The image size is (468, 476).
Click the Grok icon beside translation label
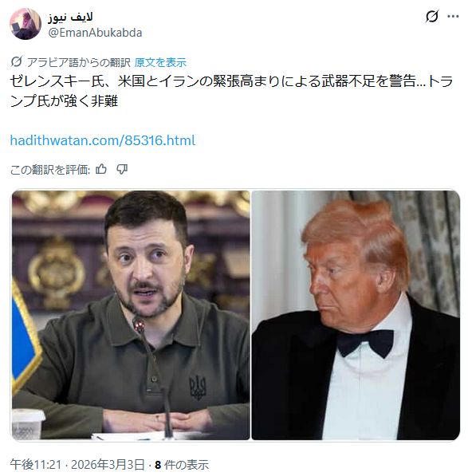16,62
